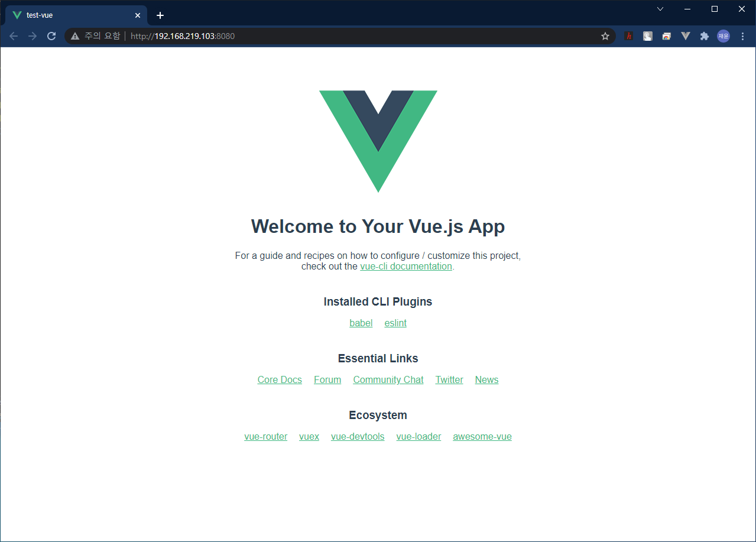Click the browser back arrow
Viewport: 756px width, 542px height.
[14, 36]
